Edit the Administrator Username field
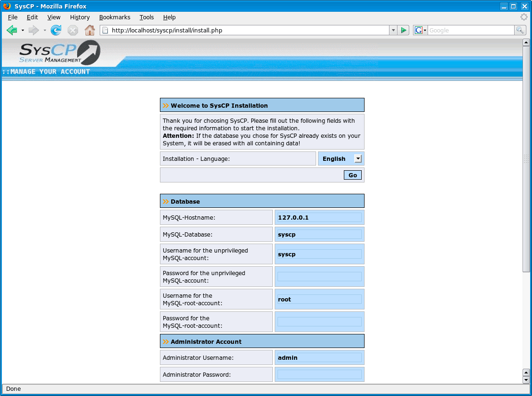 pyautogui.click(x=319, y=357)
